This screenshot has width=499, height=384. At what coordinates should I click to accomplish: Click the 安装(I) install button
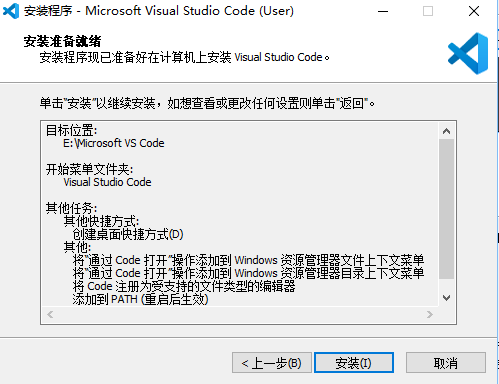(x=354, y=363)
